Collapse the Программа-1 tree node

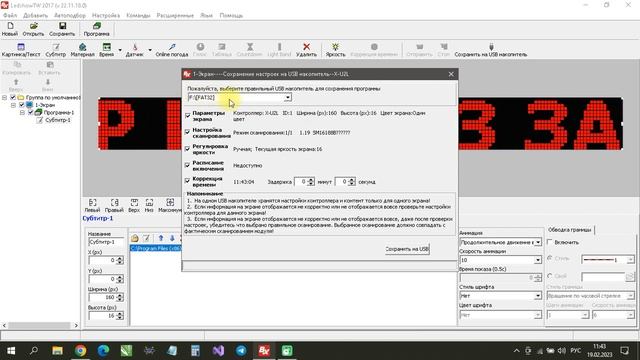click(x=22, y=112)
